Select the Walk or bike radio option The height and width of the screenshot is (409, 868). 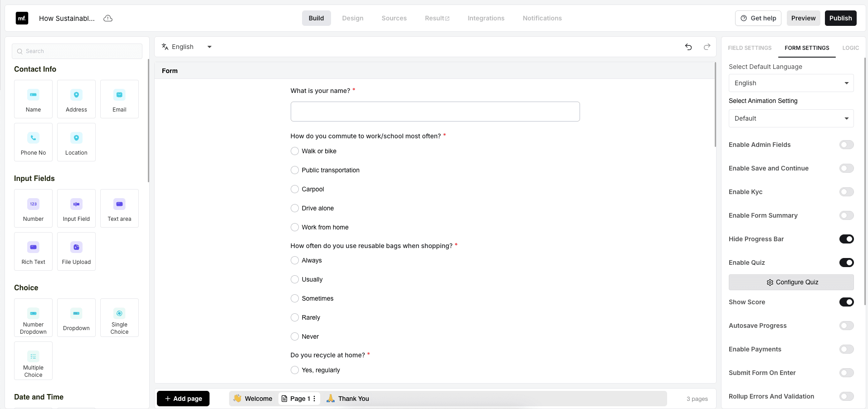294,151
